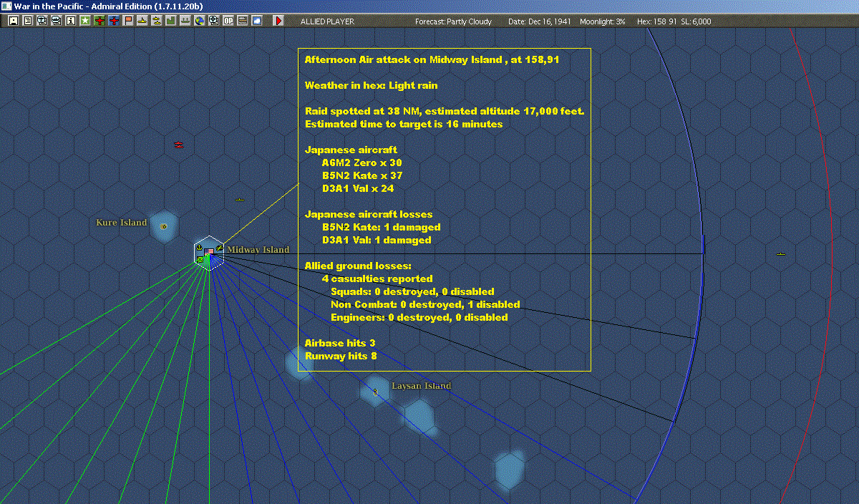Click red plane icon with green background
Viewport: 859px width, 504px height.
[x=100, y=21]
